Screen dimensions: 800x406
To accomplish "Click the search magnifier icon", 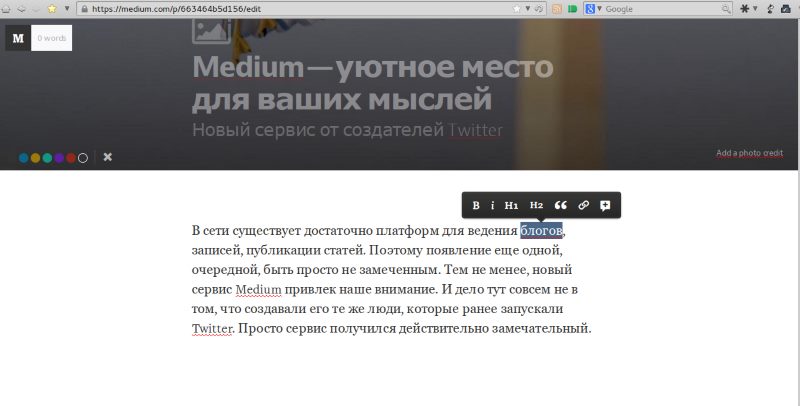I will (726, 9).
